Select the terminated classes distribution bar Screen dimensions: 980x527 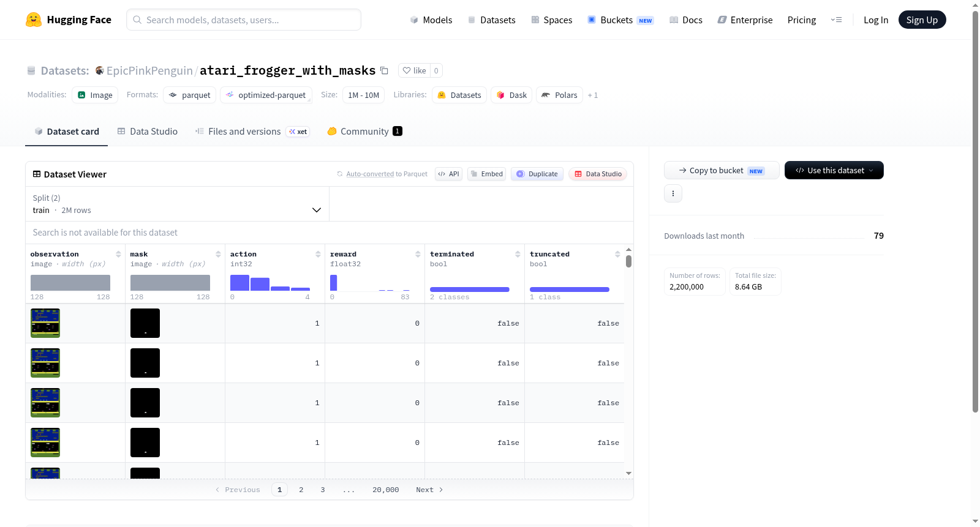(470, 290)
